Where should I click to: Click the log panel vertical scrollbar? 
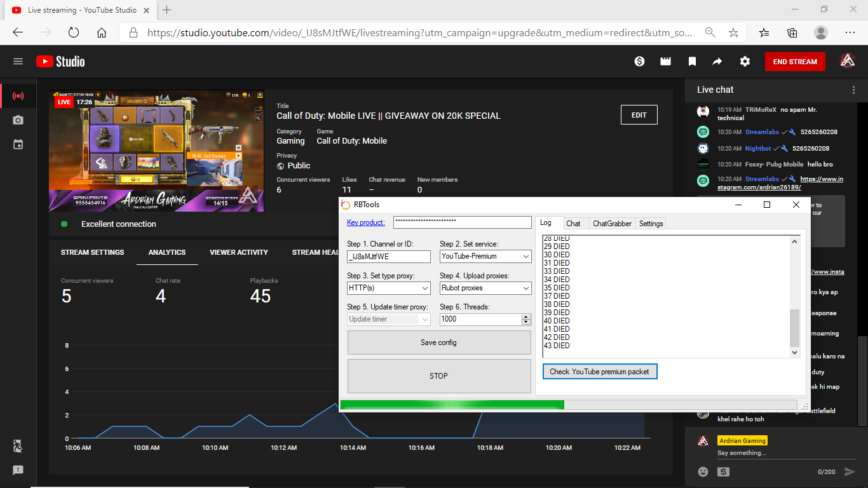[x=794, y=327]
